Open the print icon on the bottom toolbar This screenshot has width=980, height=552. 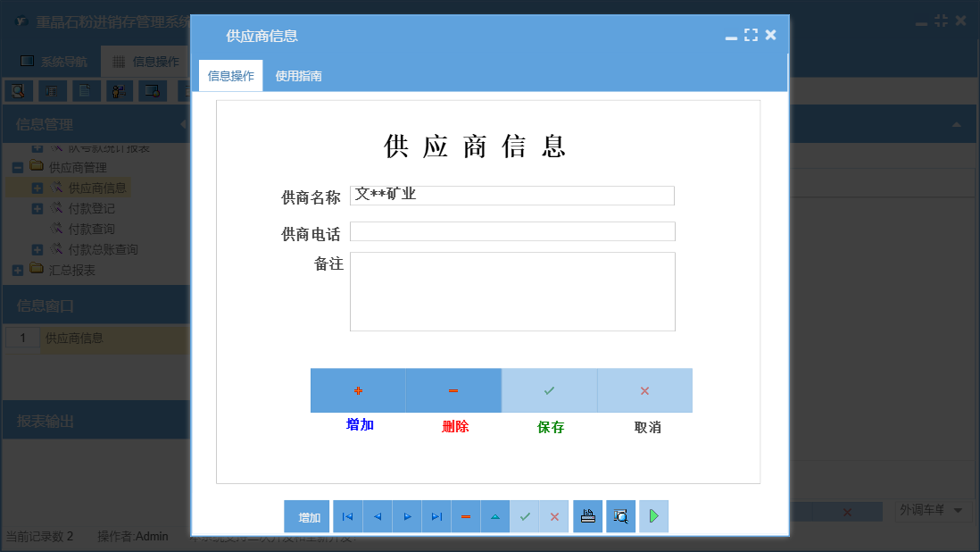tap(587, 516)
